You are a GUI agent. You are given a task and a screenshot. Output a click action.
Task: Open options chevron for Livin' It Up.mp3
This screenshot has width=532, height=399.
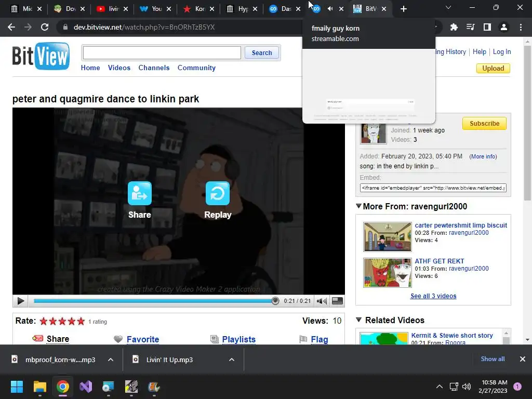pyautogui.click(x=232, y=360)
